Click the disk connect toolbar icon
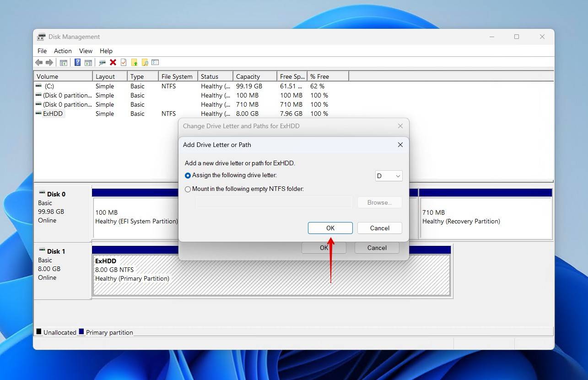The height and width of the screenshot is (380, 588). (x=102, y=62)
